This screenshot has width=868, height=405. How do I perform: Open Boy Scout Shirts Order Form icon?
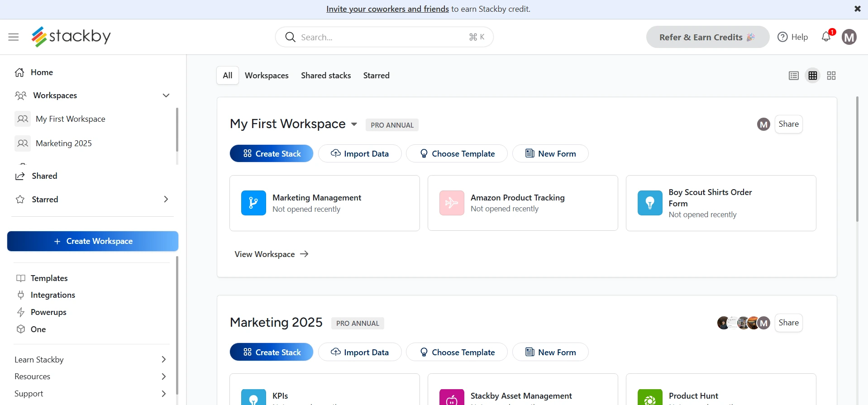click(650, 203)
